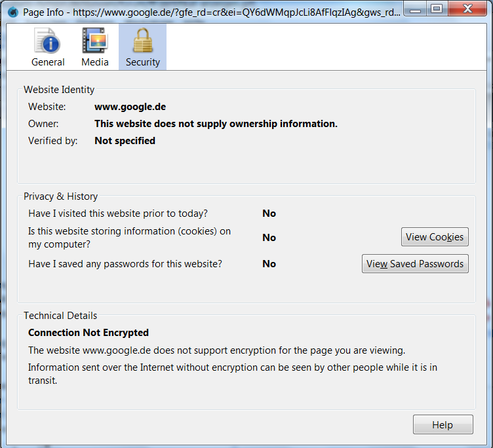The height and width of the screenshot is (448, 493).
Task: Click the Website Identity group label
Action: 59,90
